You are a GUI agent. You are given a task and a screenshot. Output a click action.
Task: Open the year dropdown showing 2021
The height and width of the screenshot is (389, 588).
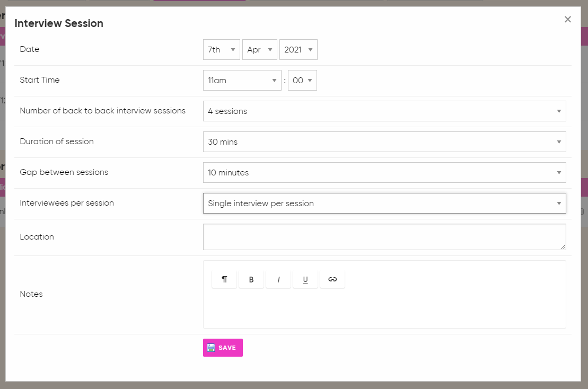tap(298, 50)
